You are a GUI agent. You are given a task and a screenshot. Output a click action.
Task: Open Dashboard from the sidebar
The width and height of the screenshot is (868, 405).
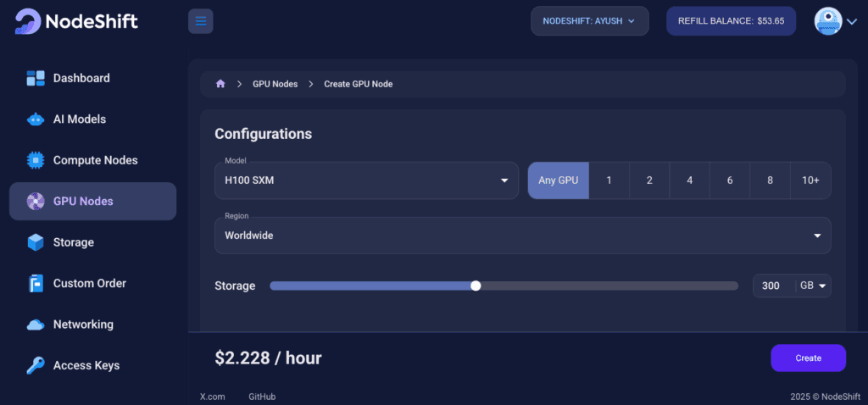(x=92, y=78)
